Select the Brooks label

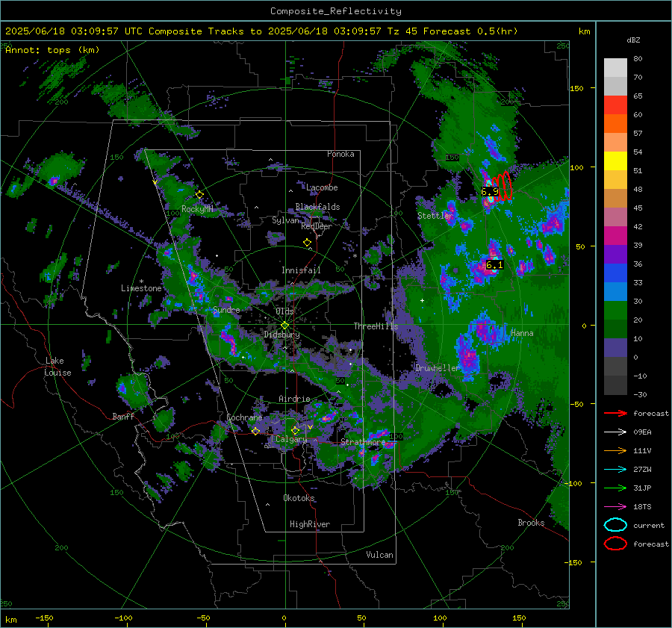[531, 523]
